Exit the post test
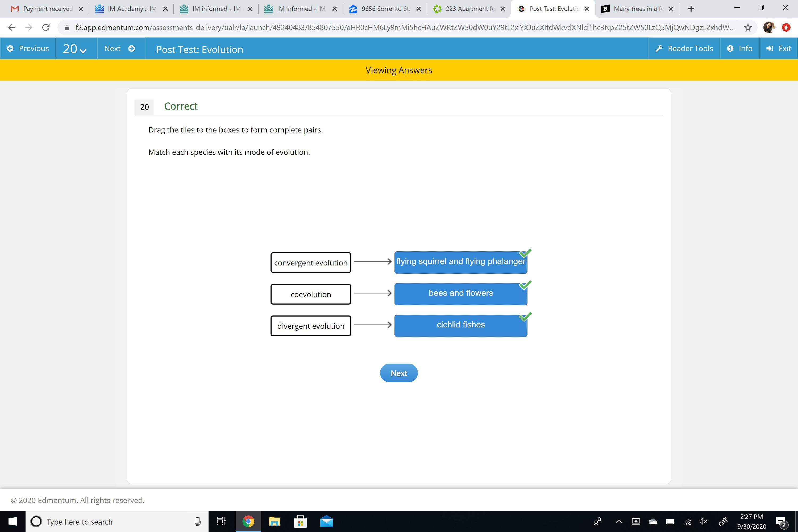Screen dimensions: 798x532 click(x=778, y=48)
